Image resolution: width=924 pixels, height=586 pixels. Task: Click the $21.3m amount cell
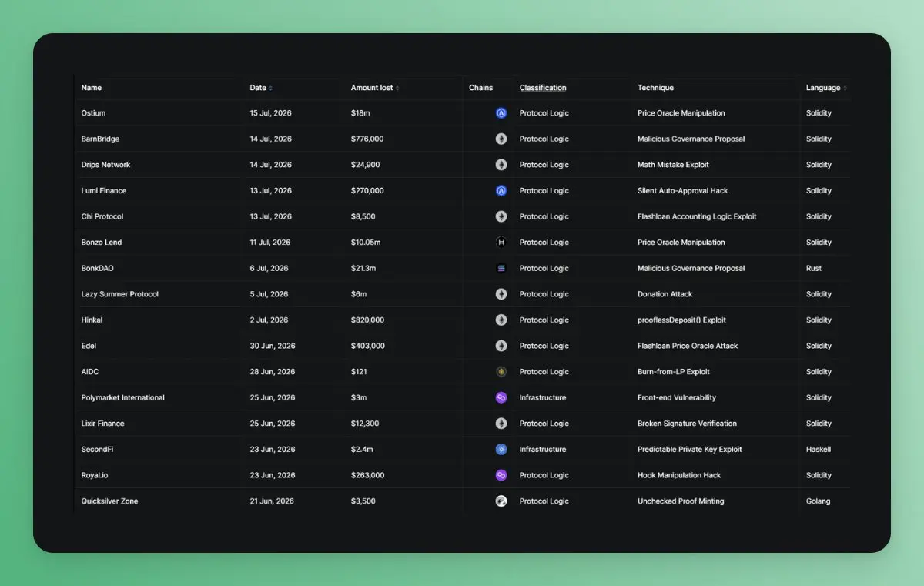363,269
